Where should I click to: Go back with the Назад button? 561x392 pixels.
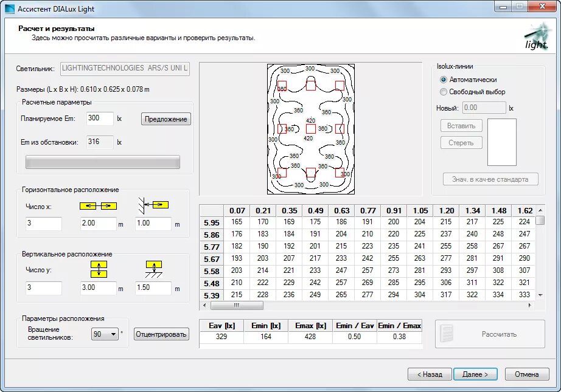point(430,374)
